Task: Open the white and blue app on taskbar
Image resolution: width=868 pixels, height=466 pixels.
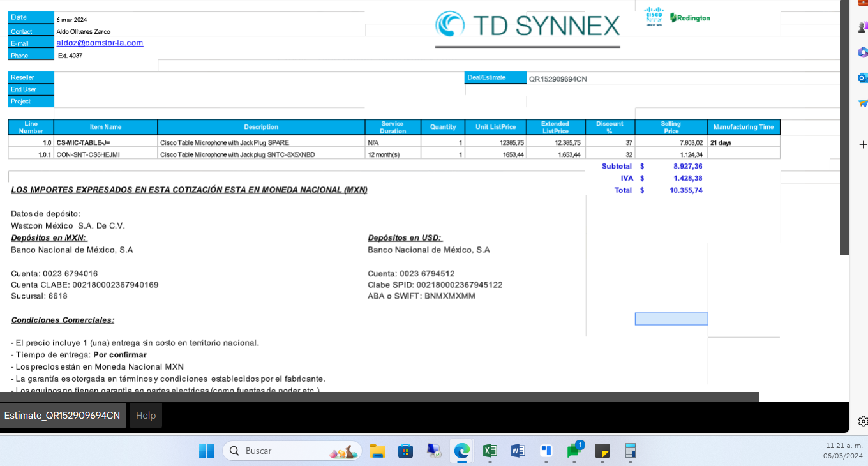Action: [x=546, y=451]
